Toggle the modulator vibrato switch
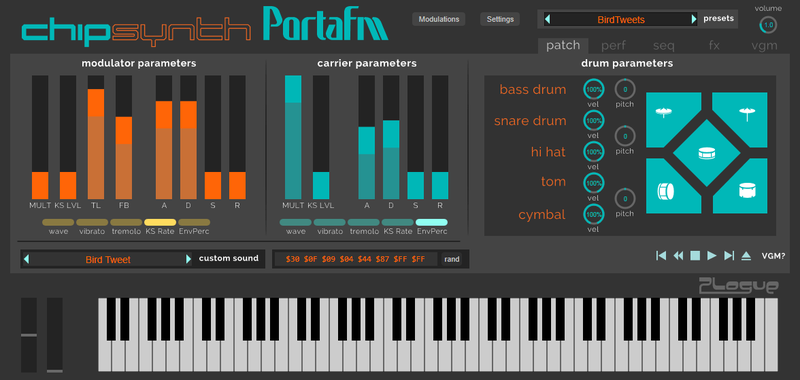The image size is (800, 380). pos(92,222)
